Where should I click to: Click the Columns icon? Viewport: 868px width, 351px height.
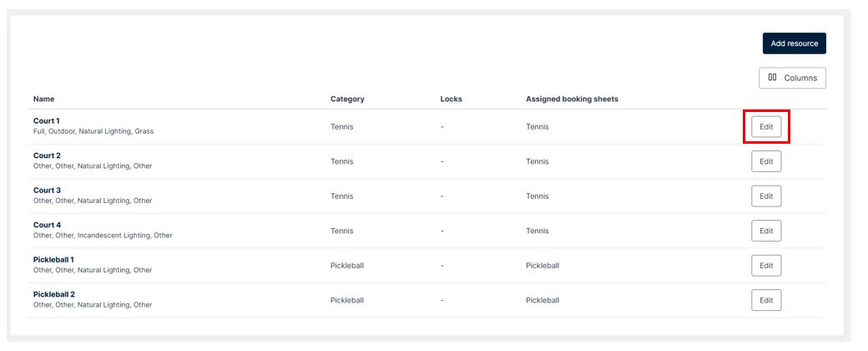coord(772,78)
